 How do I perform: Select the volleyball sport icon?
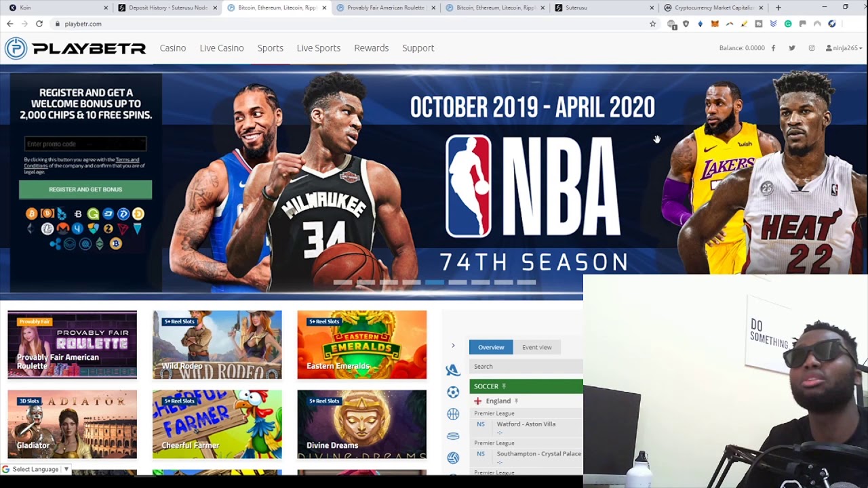[453, 457]
